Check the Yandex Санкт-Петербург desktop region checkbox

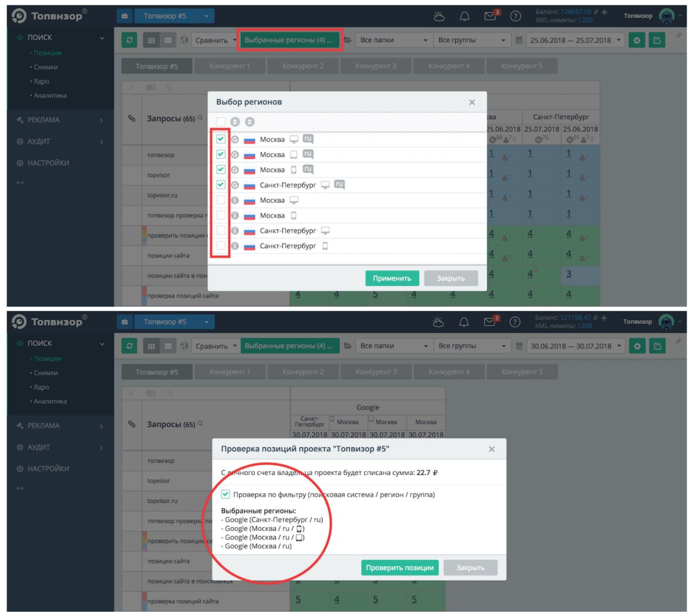(x=221, y=230)
